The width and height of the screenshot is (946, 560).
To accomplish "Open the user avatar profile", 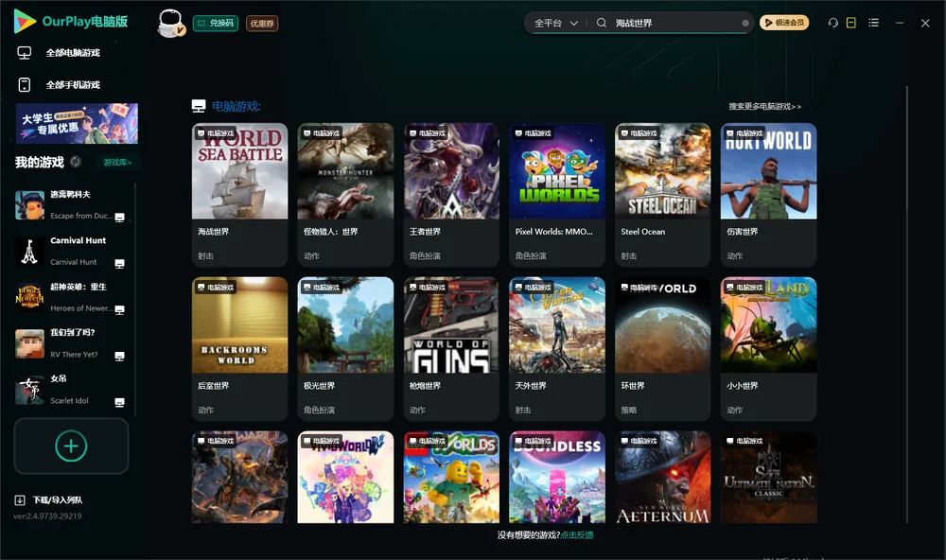I will tap(170, 23).
